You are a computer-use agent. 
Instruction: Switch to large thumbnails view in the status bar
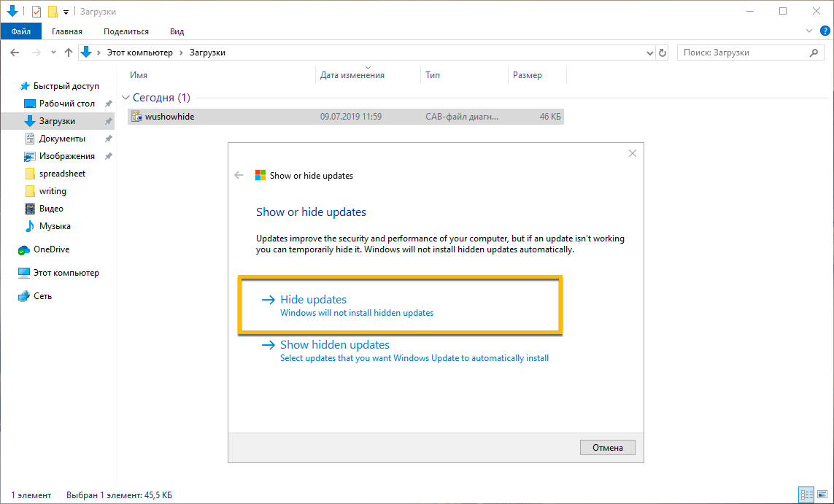coord(822,495)
